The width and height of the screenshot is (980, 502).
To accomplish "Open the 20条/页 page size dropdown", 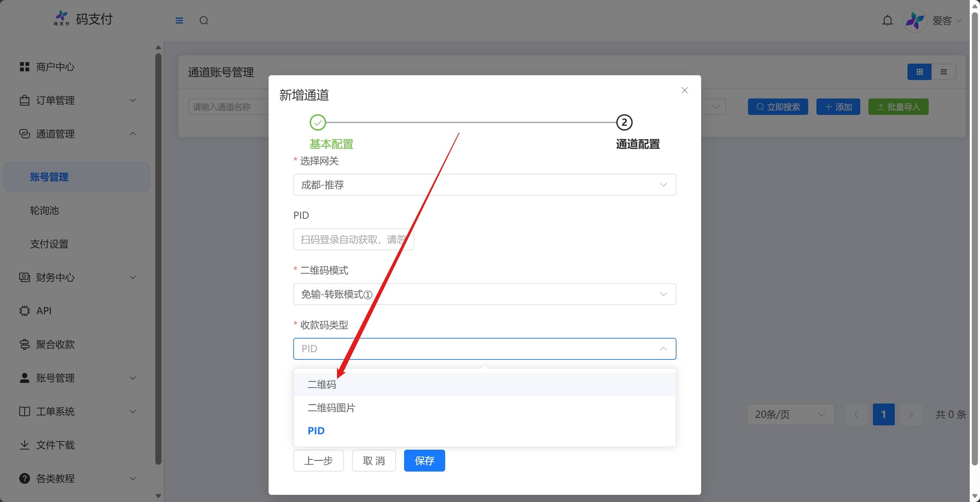I will click(790, 414).
